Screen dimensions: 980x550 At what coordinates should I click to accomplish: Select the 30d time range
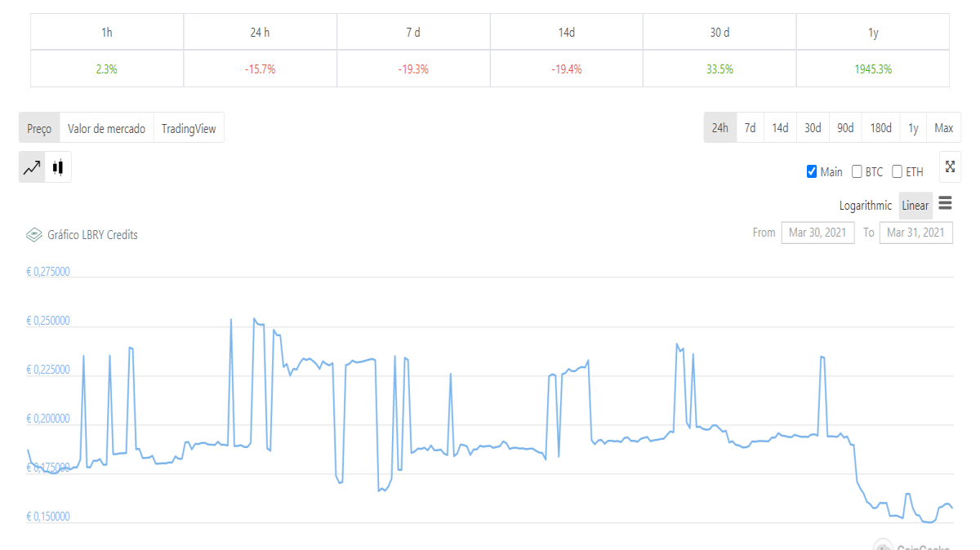pos(813,128)
